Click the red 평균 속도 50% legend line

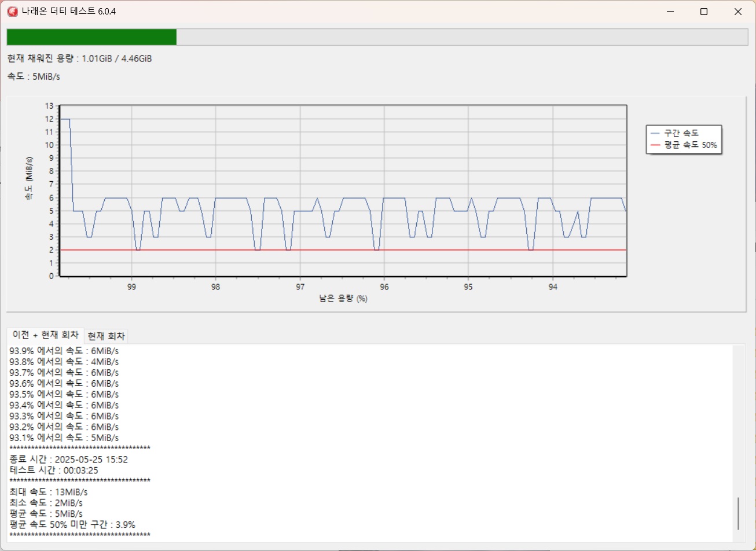655,145
